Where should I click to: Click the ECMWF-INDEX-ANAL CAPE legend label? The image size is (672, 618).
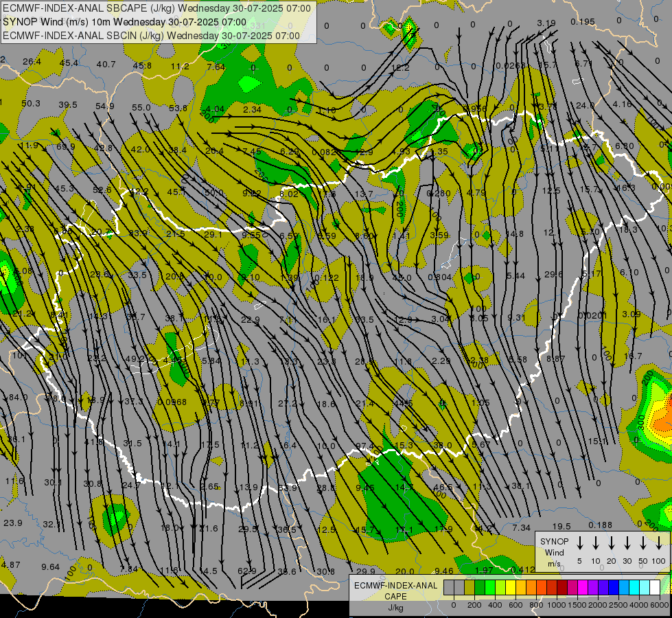point(395,591)
